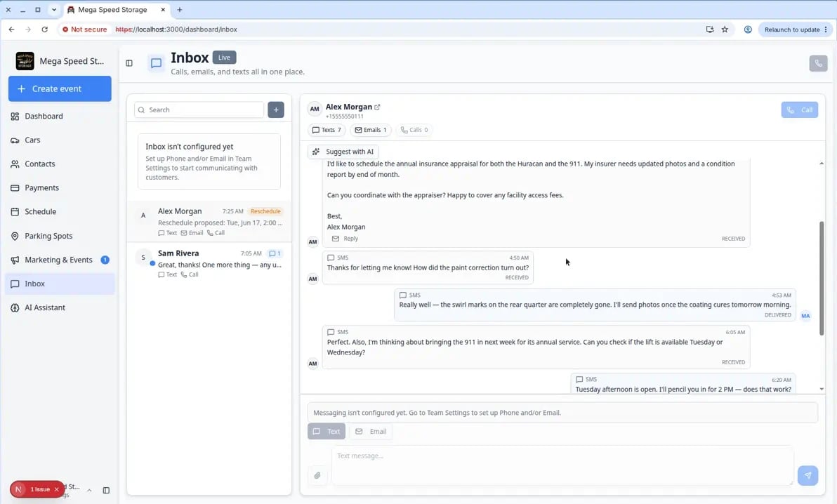Click phone number +15555550111

point(344,117)
